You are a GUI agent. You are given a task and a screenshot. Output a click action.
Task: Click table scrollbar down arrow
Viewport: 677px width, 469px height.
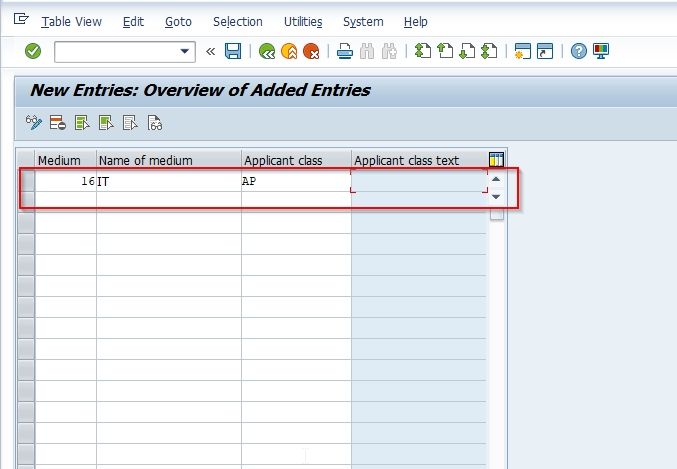coord(497,197)
